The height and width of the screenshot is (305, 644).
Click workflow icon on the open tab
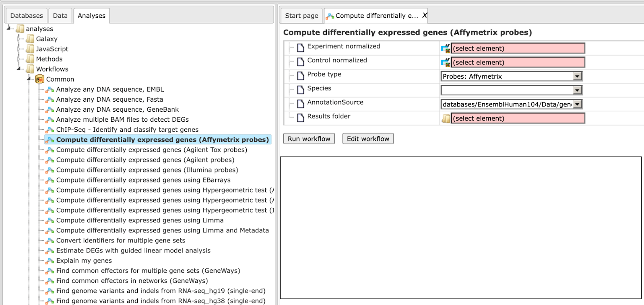(330, 16)
